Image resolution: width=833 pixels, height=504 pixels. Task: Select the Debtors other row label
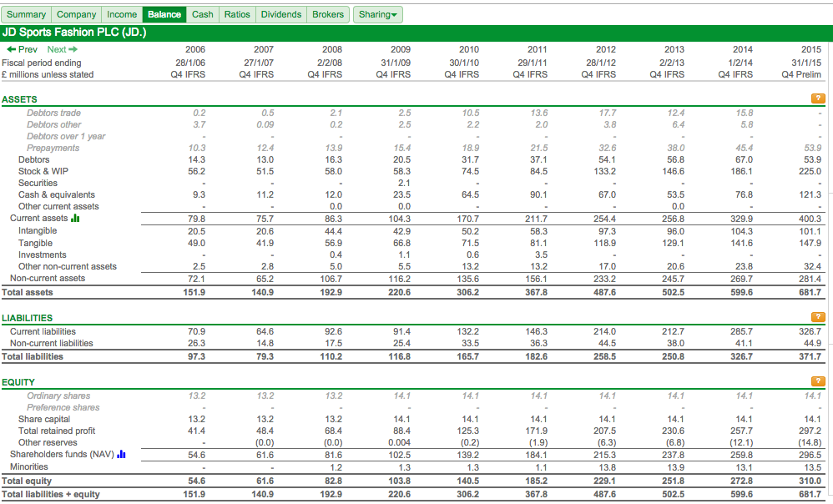point(53,125)
